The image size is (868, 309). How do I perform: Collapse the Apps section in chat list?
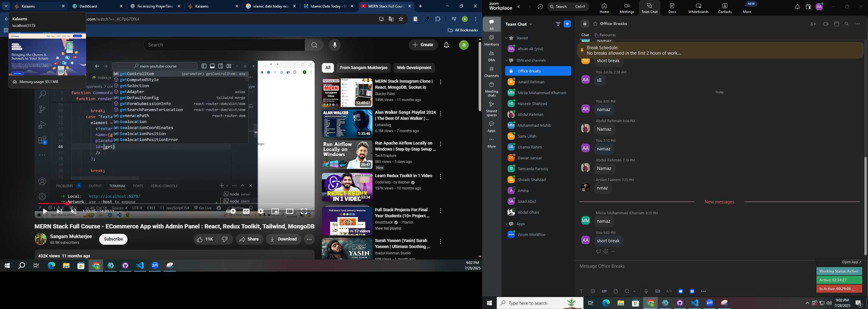click(x=506, y=224)
